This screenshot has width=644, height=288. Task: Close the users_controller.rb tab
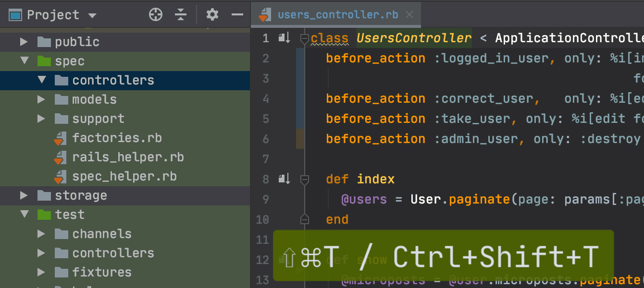[x=409, y=15]
